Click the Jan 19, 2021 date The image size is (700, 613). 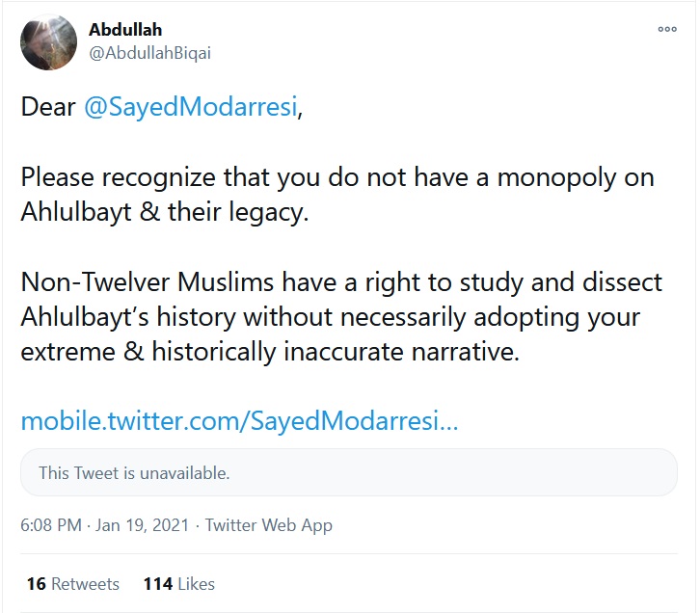[144, 525]
